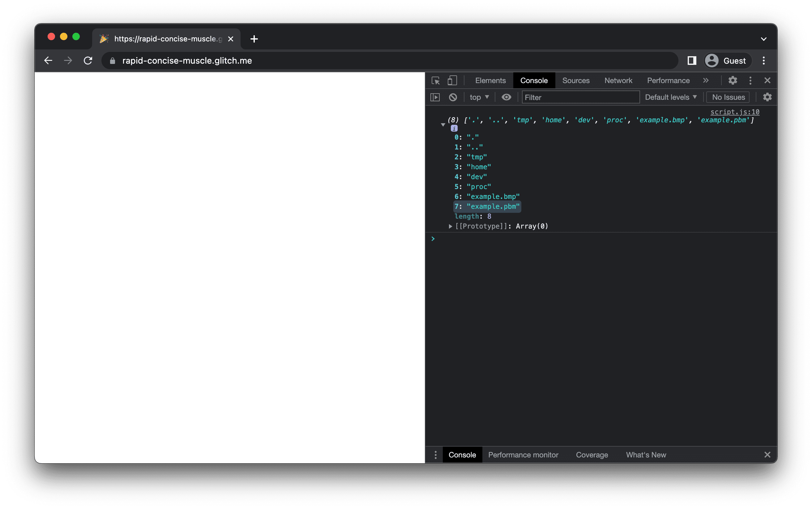This screenshot has height=509, width=812.
Task: Open the Network panel
Action: pos(618,80)
